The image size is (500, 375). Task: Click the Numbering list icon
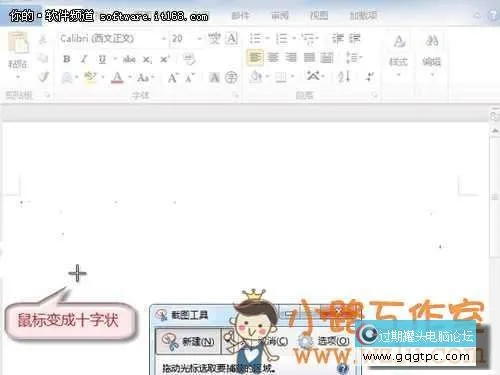282,39
